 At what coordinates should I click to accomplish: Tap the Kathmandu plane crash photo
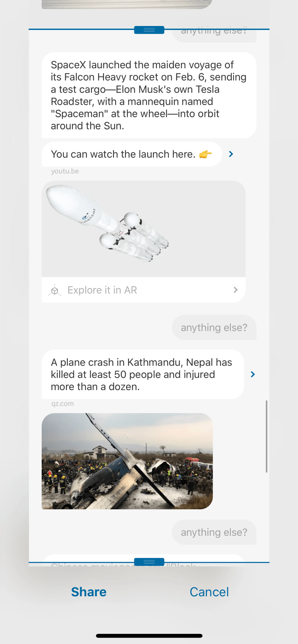pyautogui.click(x=127, y=461)
